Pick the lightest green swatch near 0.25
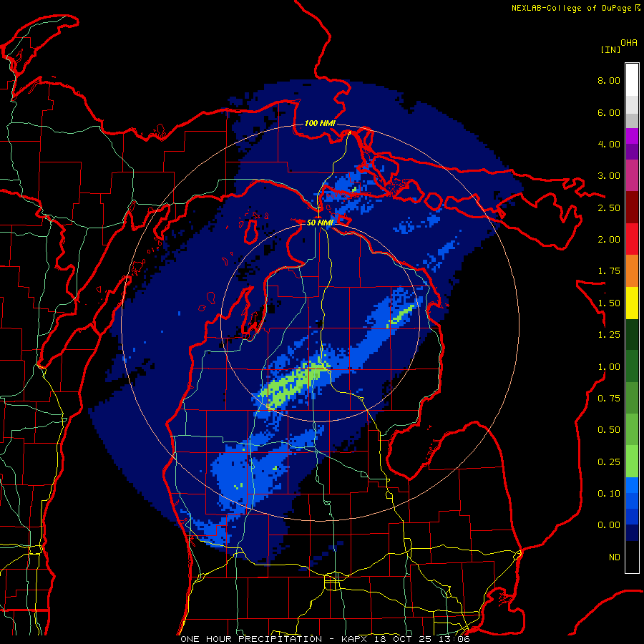The width and height of the screenshot is (644, 644). point(632,462)
